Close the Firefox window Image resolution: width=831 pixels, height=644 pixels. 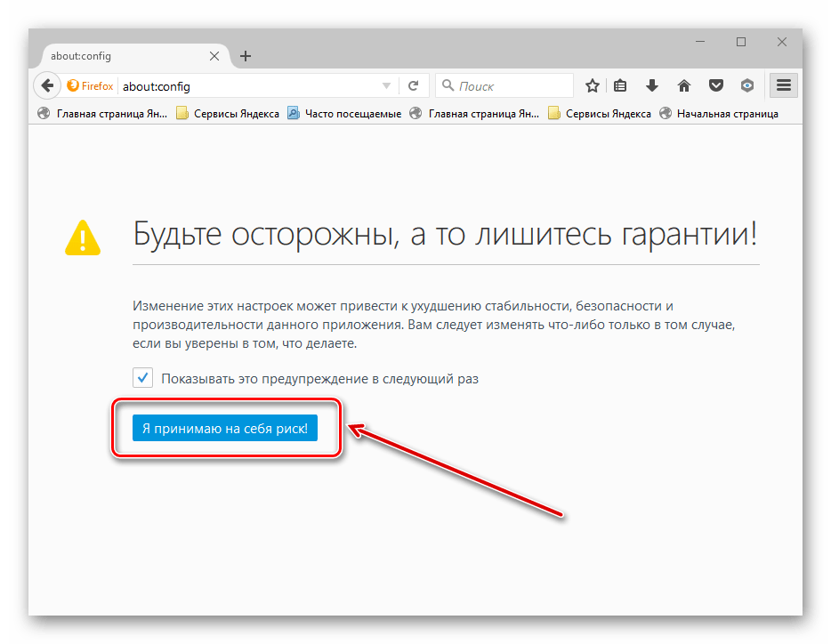(782, 41)
